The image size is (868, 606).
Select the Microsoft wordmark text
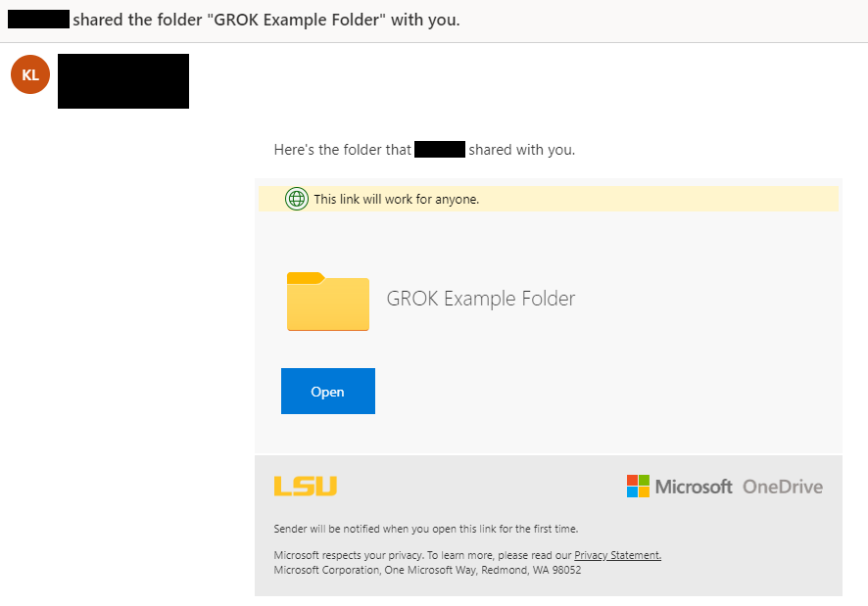point(694,487)
